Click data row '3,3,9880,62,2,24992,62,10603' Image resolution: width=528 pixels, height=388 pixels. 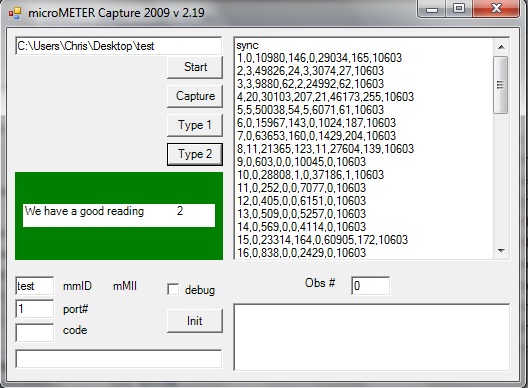(310, 84)
